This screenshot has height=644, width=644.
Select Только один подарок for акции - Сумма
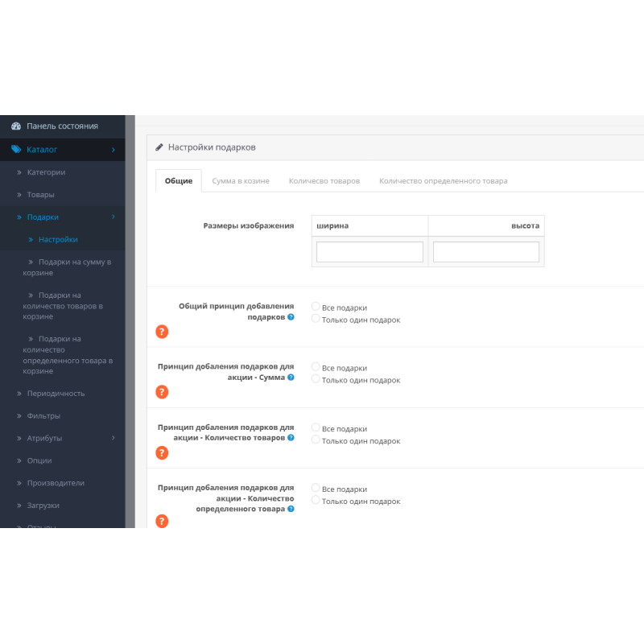tap(316, 379)
